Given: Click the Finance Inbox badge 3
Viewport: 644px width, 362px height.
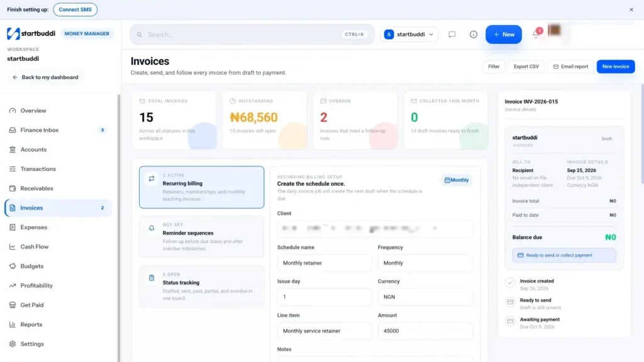Looking at the screenshot, I should tap(103, 130).
